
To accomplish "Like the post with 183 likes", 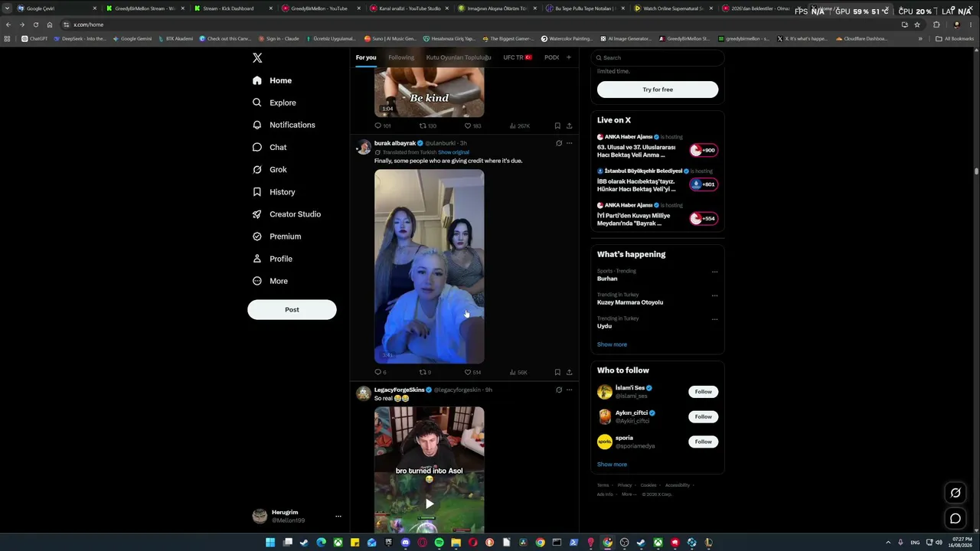I will coord(472,126).
